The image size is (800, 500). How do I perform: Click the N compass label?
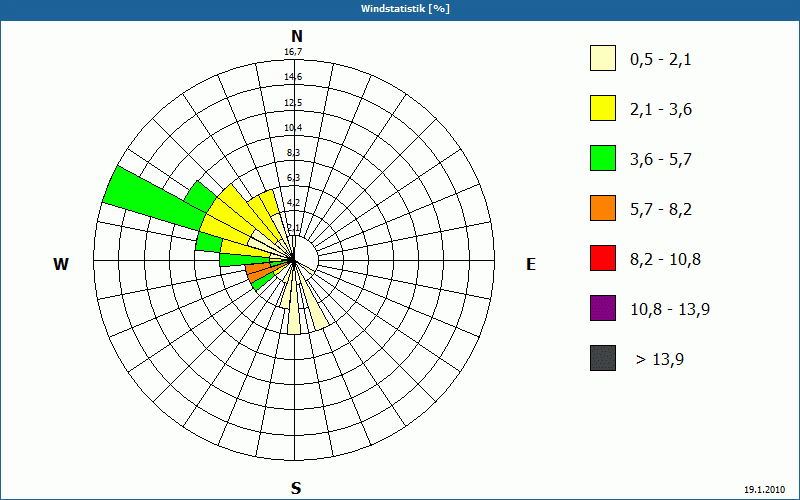(x=297, y=36)
